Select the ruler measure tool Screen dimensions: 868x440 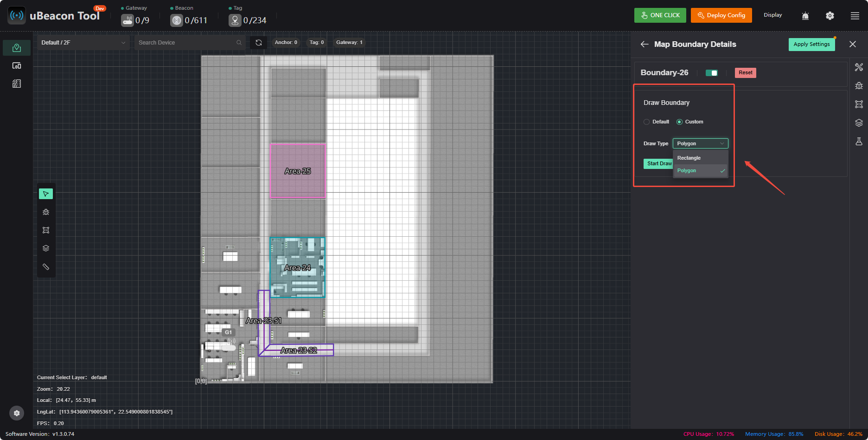click(x=46, y=266)
